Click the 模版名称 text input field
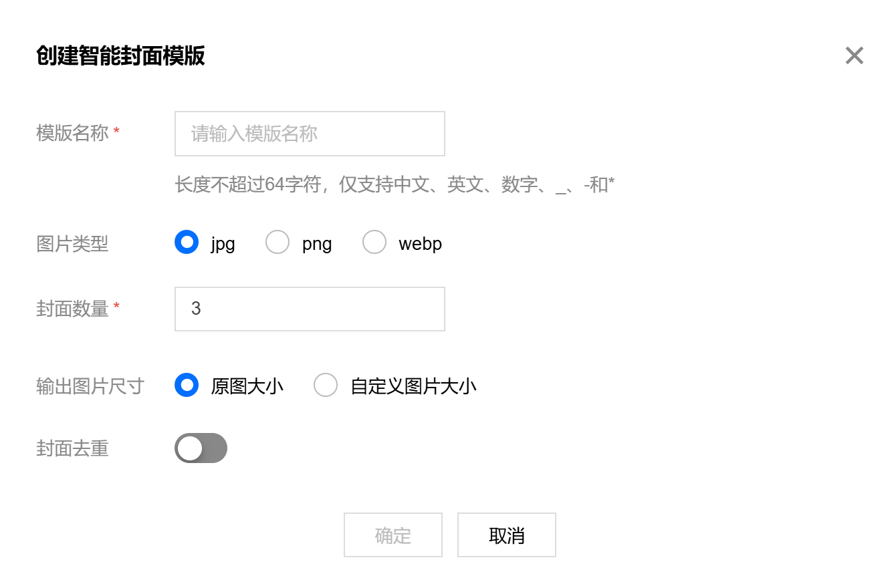Image resolution: width=894 pixels, height=588 pixels. point(310,134)
